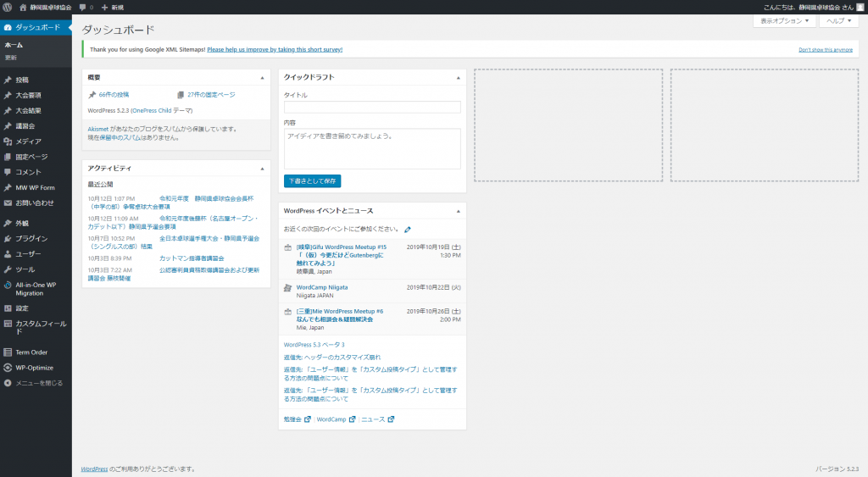Expand the 表示オプション dropdown

(x=784, y=20)
